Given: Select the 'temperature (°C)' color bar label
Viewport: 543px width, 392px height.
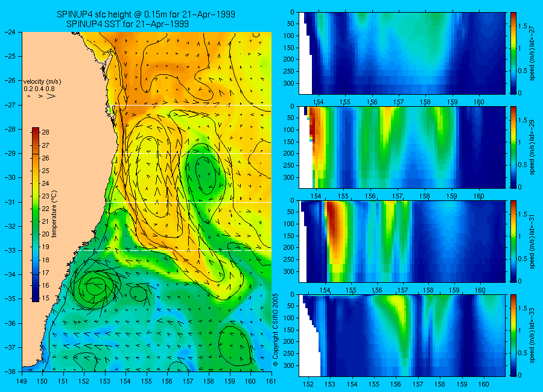Looking at the screenshot, I should coord(54,214).
